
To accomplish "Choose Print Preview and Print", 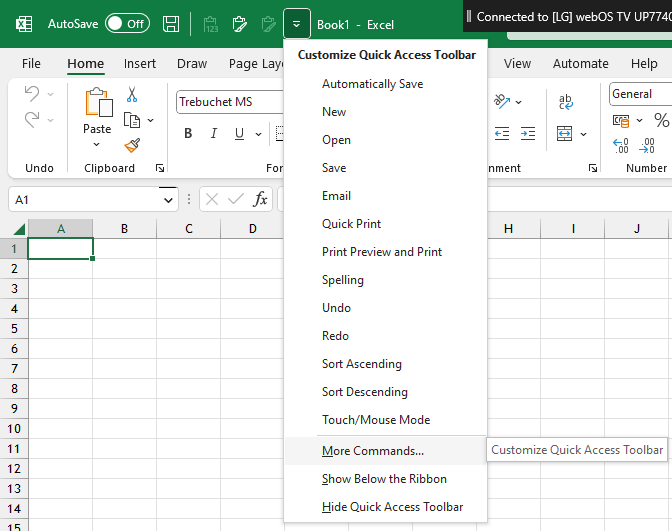I will [x=385, y=252].
